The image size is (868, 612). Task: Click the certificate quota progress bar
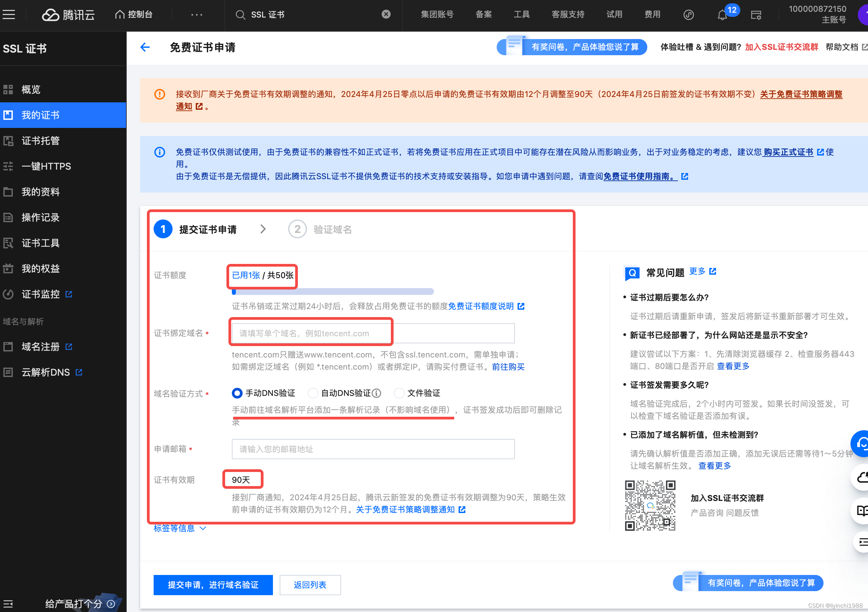[332, 292]
